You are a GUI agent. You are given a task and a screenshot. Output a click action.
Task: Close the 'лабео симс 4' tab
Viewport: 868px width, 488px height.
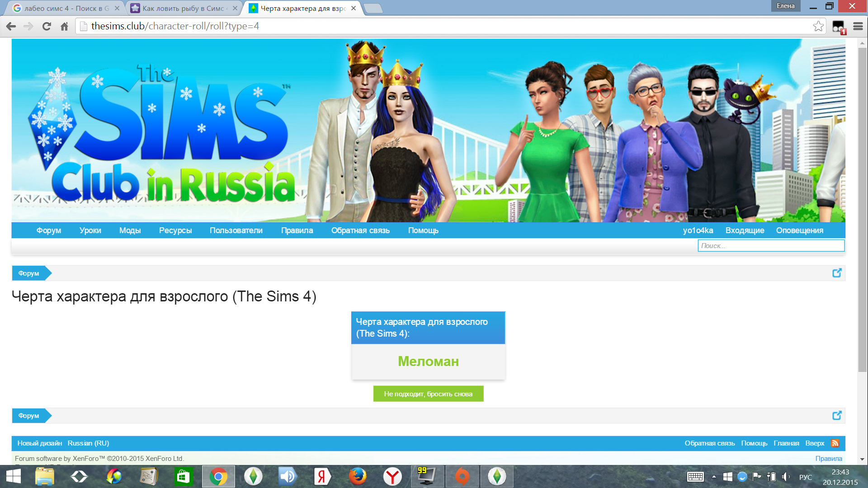[x=117, y=8]
